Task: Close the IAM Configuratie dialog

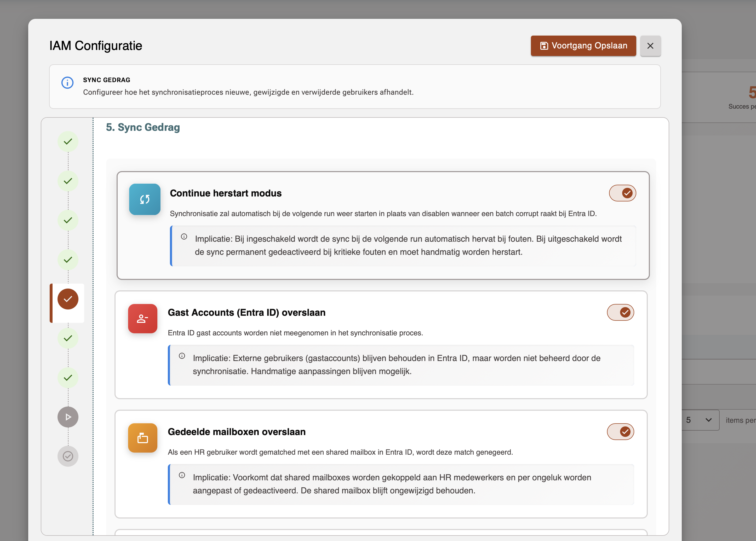Action: click(x=650, y=46)
